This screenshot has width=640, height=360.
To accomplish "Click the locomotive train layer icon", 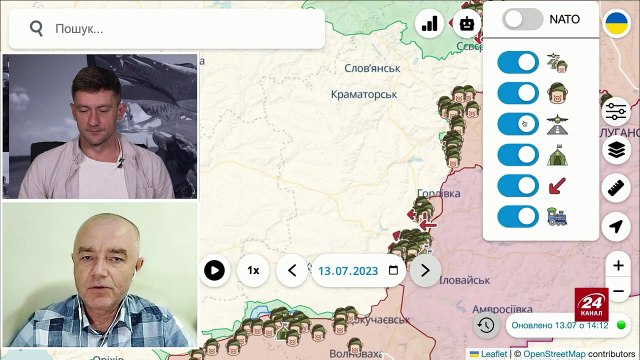I will (x=557, y=216).
